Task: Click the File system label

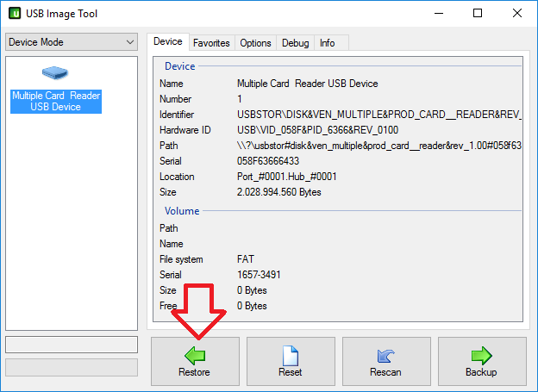Action: pyautogui.click(x=181, y=259)
